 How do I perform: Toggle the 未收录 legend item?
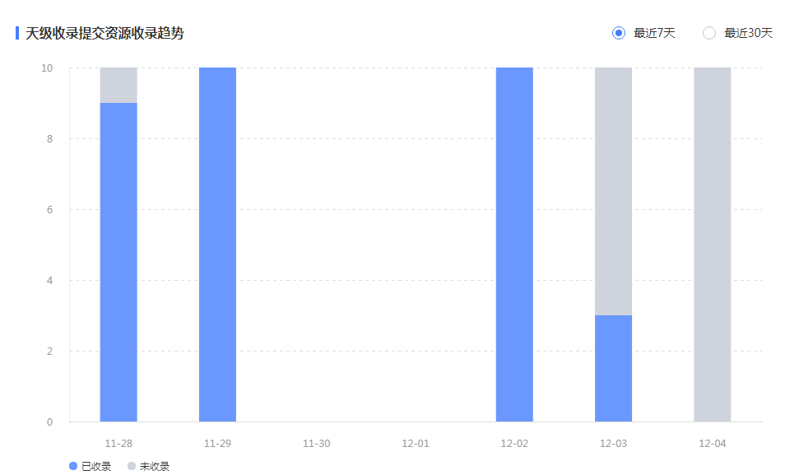(x=149, y=466)
